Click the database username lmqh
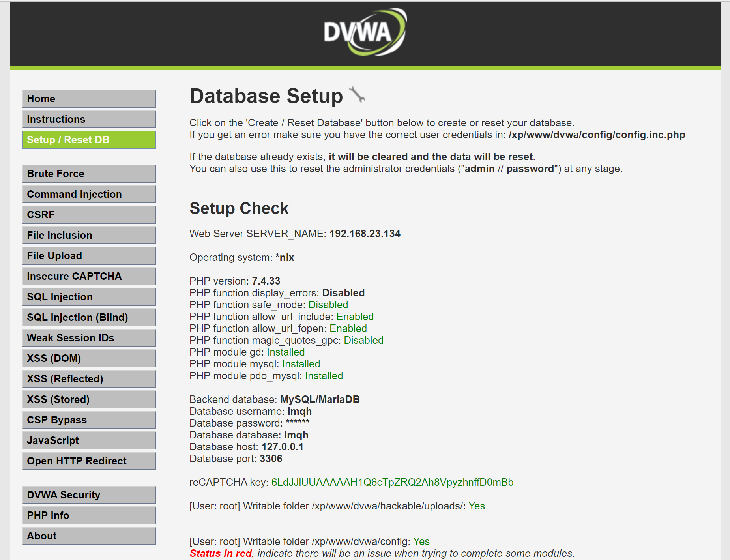The image size is (730, 560). [299, 411]
